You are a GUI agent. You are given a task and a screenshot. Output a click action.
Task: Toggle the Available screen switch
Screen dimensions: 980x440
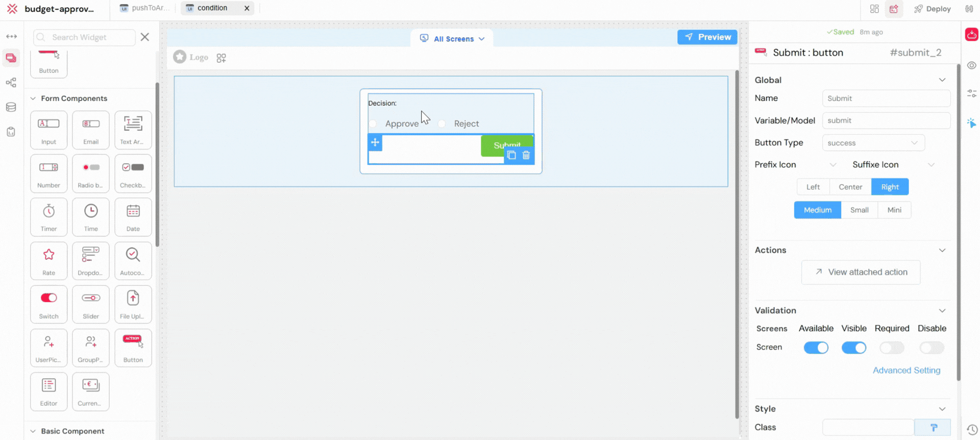pyautogui.click(x=816, y=348)
